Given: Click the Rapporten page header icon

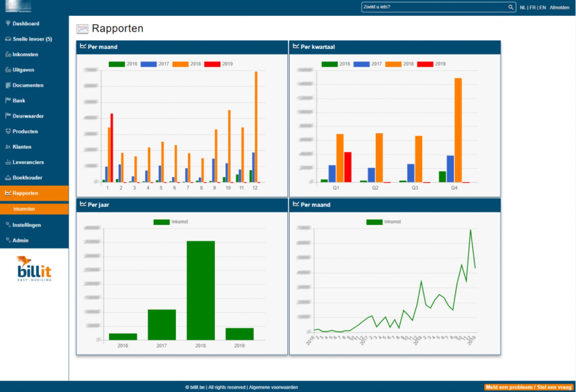Looking at the screenshot, I should coord(82,29).
